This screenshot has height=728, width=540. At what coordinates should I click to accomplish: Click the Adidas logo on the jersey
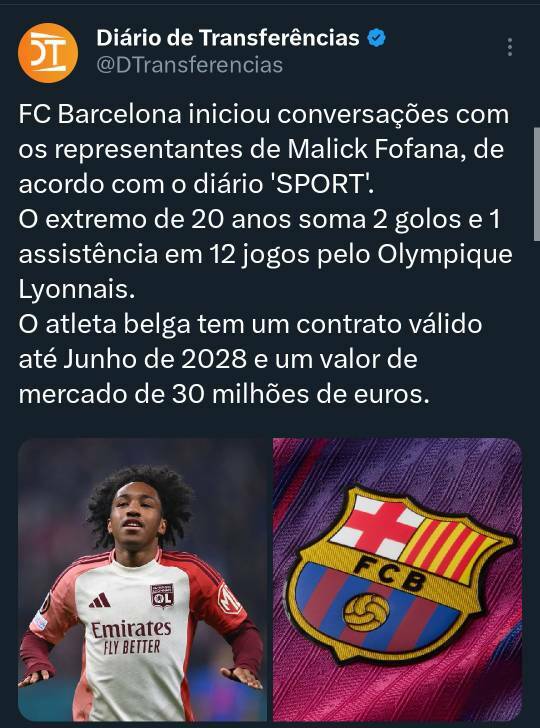100,600
